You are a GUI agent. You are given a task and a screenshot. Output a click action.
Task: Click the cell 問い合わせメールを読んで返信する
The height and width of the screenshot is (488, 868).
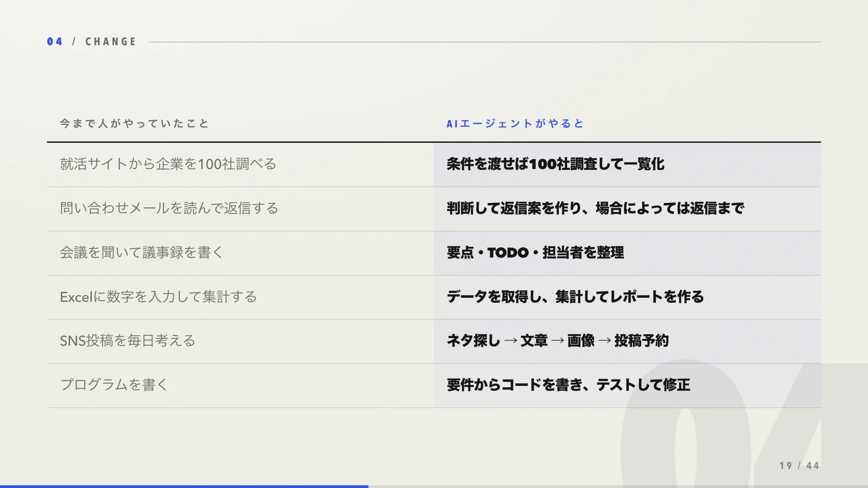click(240, 209)
